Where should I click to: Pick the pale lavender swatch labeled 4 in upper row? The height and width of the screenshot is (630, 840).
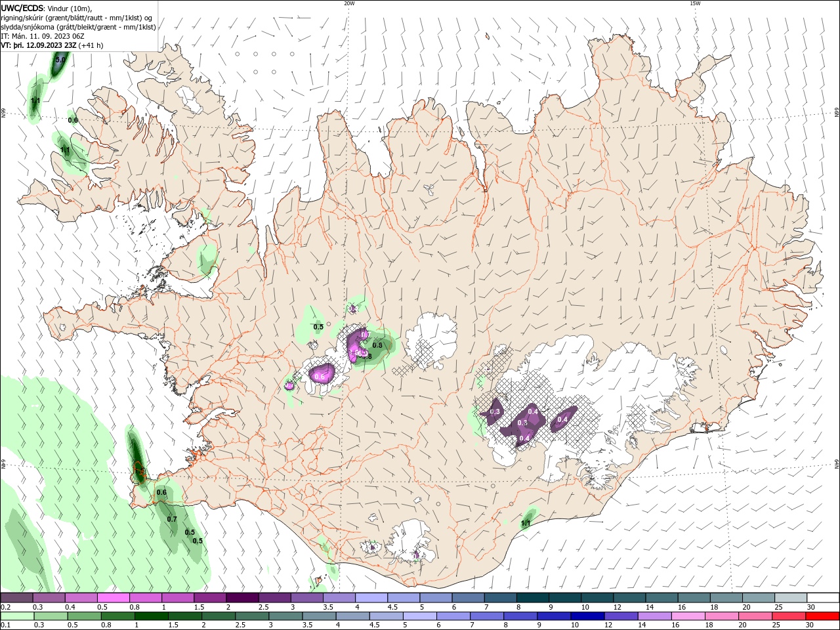[x=371, y=598]
